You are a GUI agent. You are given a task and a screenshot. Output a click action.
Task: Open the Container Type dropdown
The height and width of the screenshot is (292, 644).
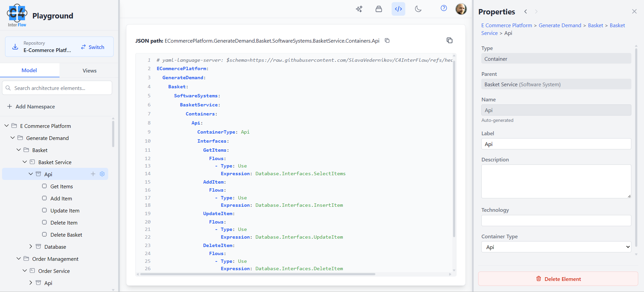tap(556, 247)
